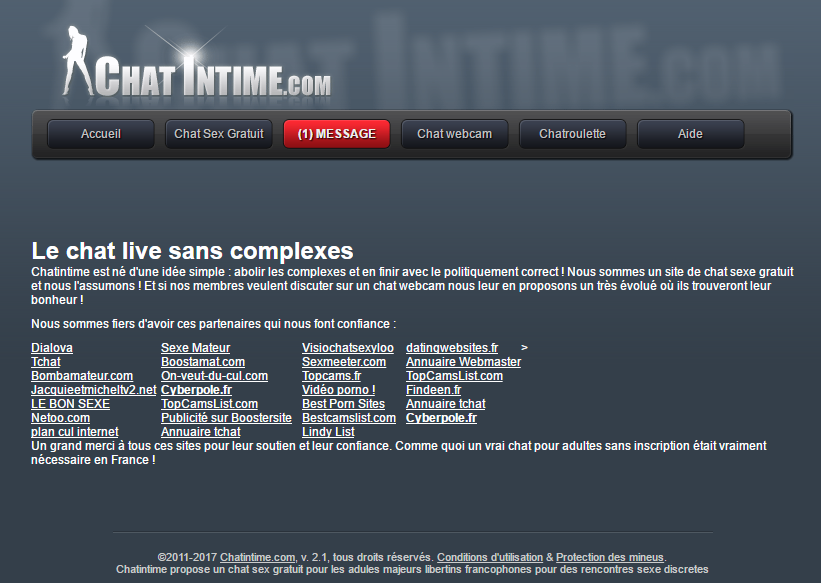Click the Findeen.fr partner link
Viewport: 821px width, 583px height.
pos(433,390)
